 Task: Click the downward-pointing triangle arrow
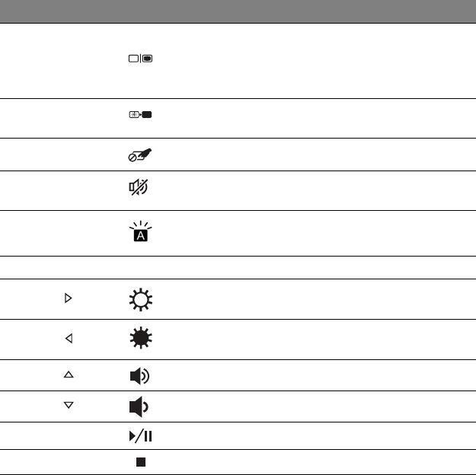pos(69,405)
